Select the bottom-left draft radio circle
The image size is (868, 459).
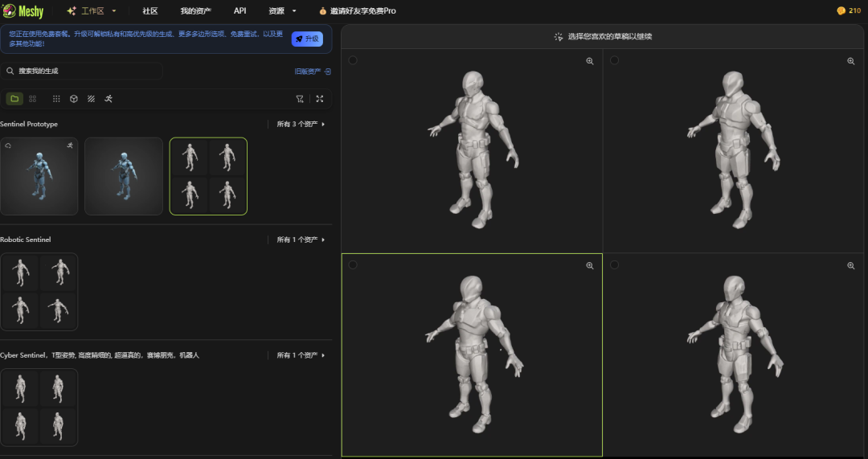tap(353, 265)
